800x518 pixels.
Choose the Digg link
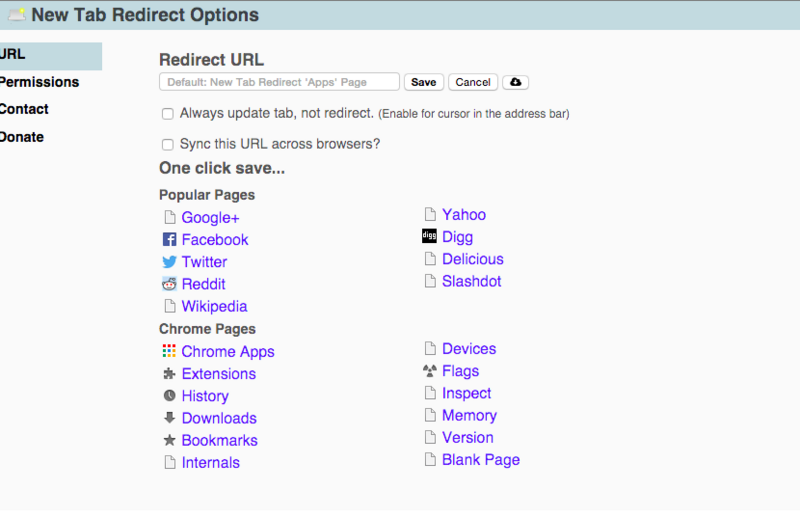click(x=457, y=237)
